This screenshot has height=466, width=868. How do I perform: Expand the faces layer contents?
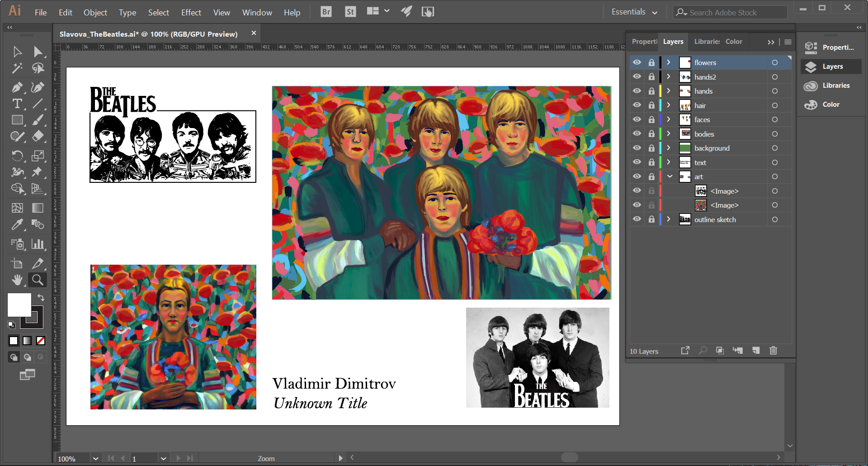tap(669, 119)
